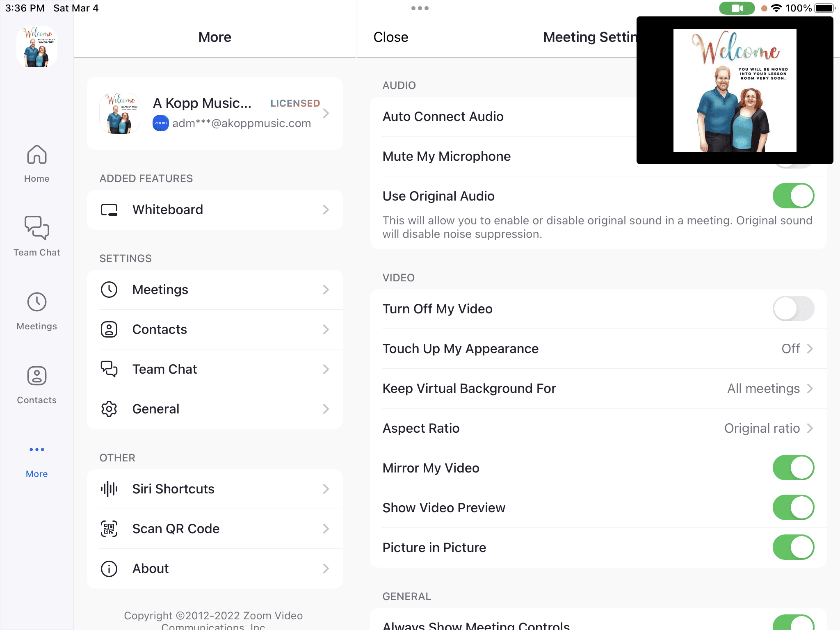Toggle Mirror My Video off
Screen dimensions: 840x630
pos(793,468)
